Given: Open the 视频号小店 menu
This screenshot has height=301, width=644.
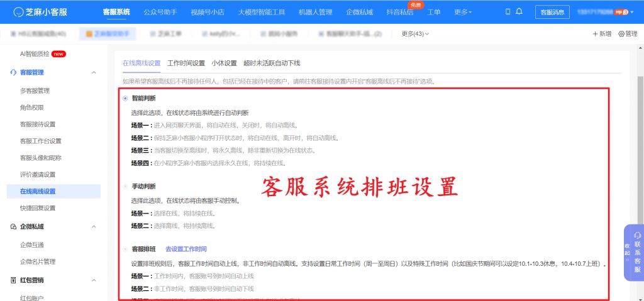Looking at the screenshot, I should 208,12.
